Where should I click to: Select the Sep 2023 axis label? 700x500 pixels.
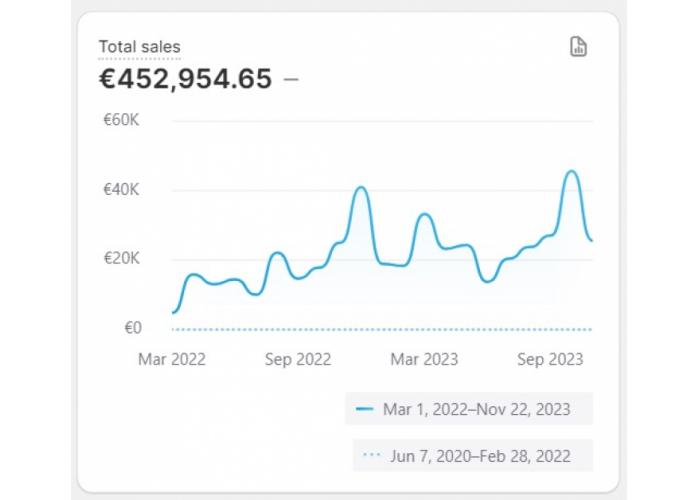pyautogui.click(x=550, y=359)
